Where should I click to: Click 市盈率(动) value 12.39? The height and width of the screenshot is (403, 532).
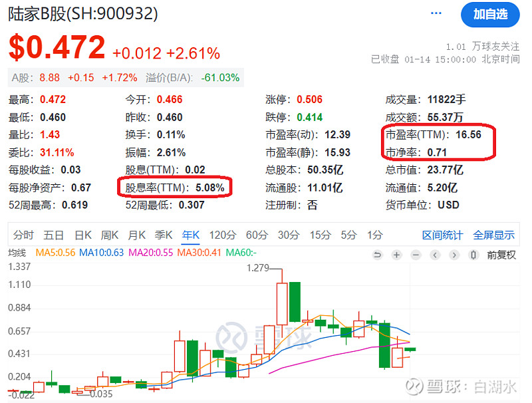coord(337,135)
